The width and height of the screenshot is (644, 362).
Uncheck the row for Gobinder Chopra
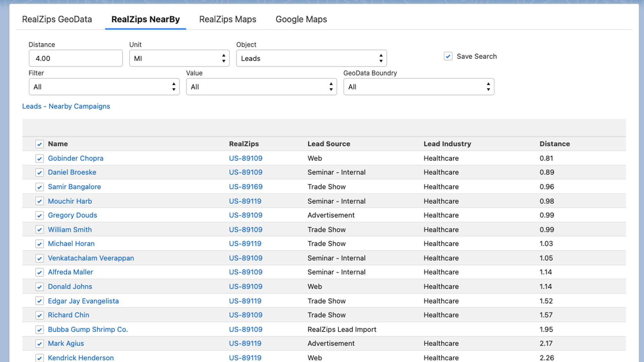point(39,158)
